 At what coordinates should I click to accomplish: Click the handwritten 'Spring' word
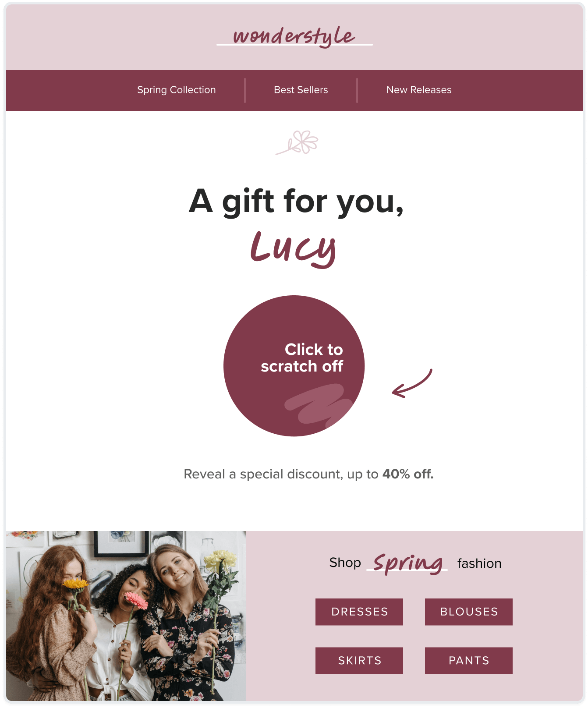click(x=407, y=563)
